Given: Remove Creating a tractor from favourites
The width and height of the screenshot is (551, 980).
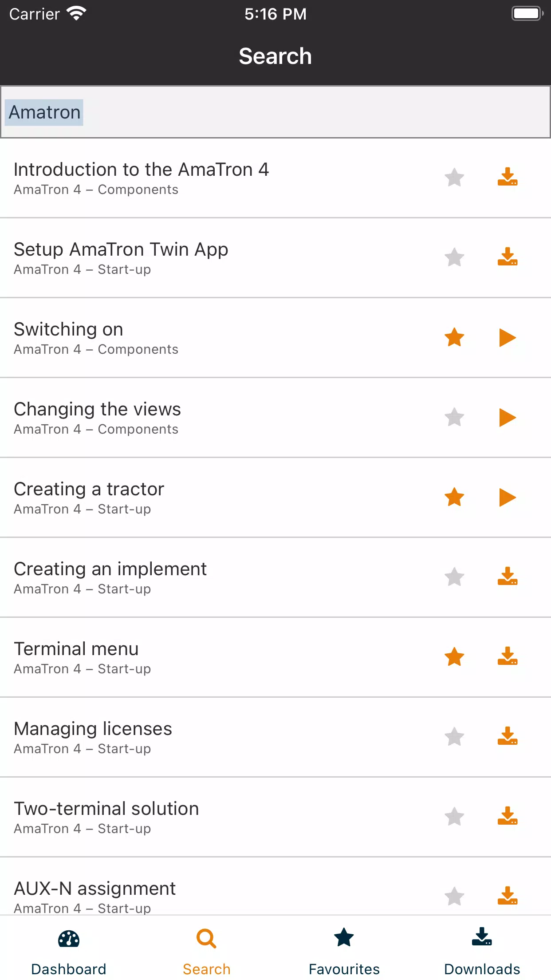Looking at the screenshot, I should coord(454,497).
